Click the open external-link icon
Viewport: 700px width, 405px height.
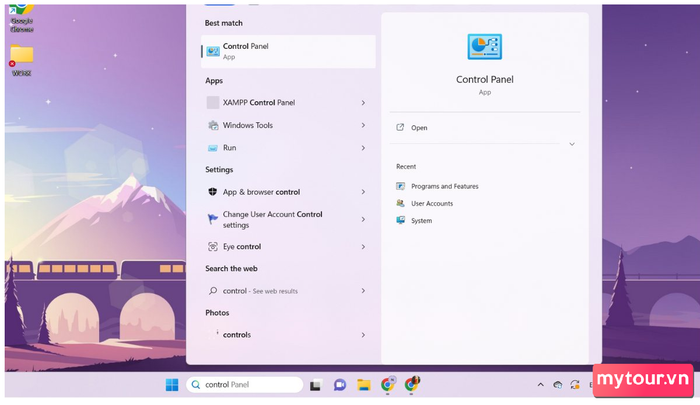point(400,127)
